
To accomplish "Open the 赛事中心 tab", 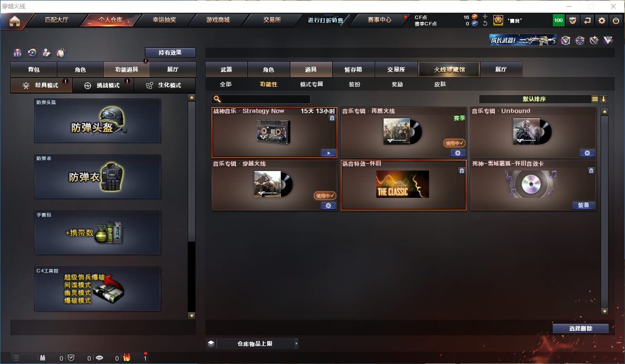I will [x=379, y=20].
